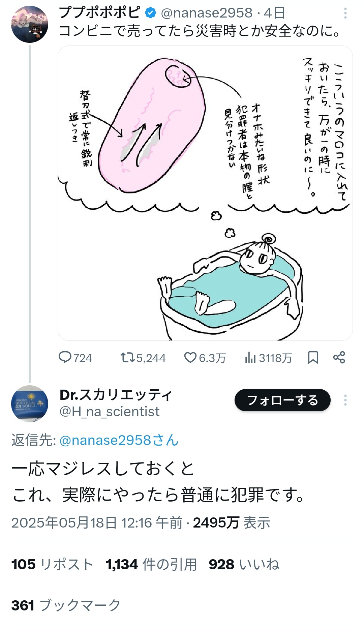Open @H_na_scientist handle
This screenshot has height=629, width=364.
[109, 412]
